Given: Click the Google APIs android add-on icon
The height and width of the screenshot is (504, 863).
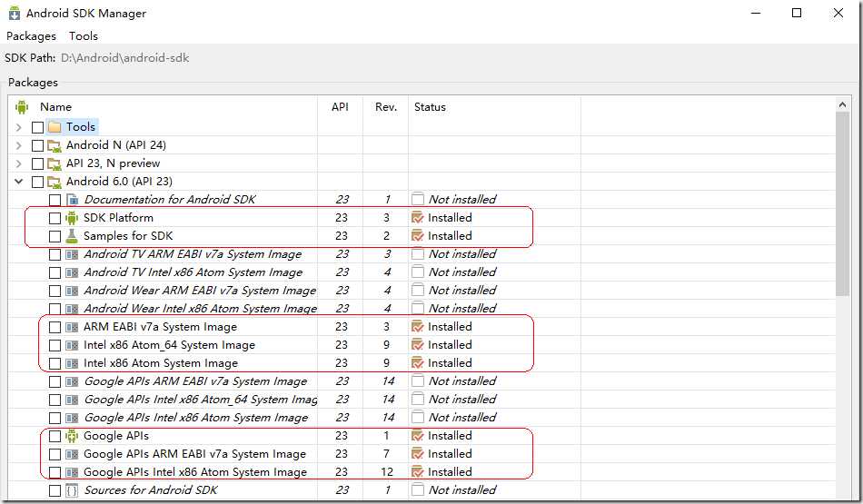Looking at the screenshot, I should coord(72,436).
